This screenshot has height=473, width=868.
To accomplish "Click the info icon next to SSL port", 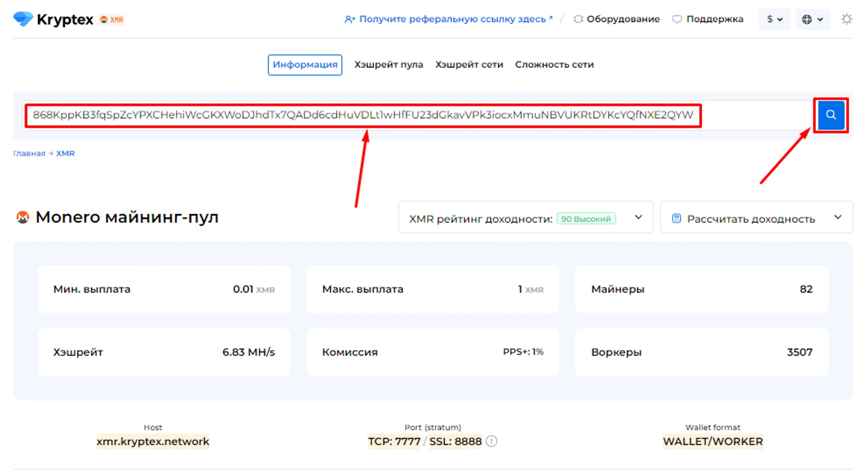I will 491,441.
